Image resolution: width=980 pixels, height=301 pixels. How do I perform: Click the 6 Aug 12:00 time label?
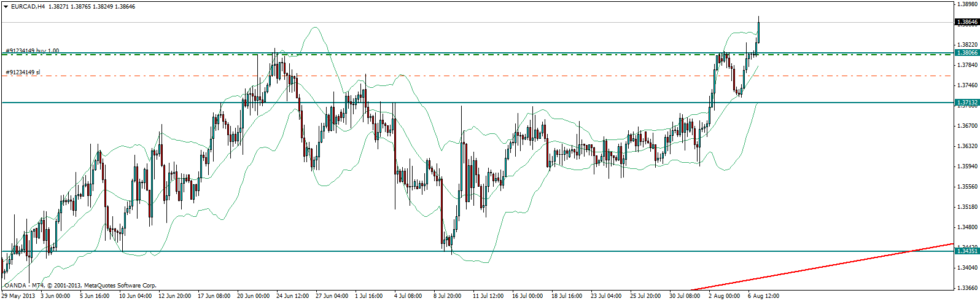pos(764,296)
